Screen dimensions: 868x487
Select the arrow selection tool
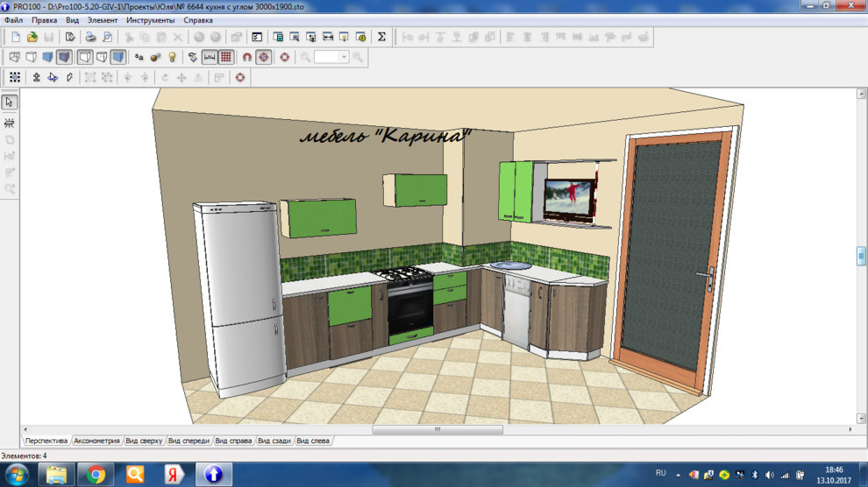10,102
